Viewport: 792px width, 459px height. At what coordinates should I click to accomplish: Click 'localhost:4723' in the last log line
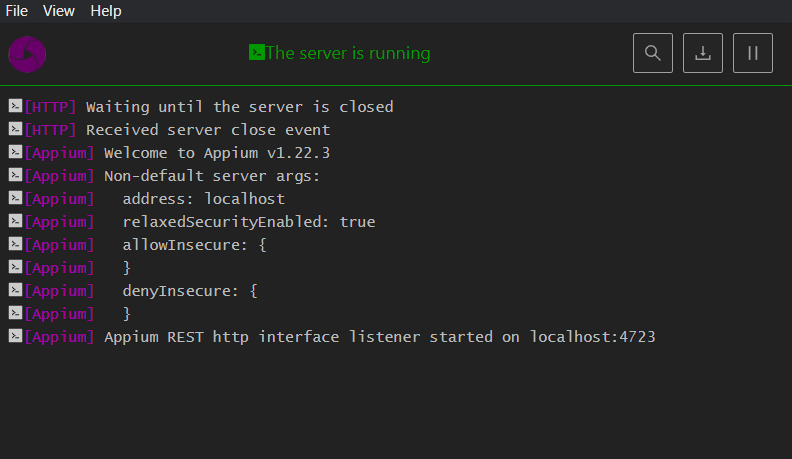(x=592, y=337)
